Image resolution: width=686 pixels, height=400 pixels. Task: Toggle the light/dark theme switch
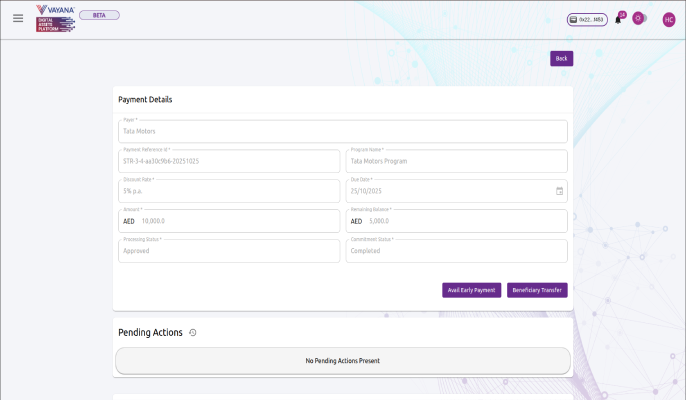[639, 18]
